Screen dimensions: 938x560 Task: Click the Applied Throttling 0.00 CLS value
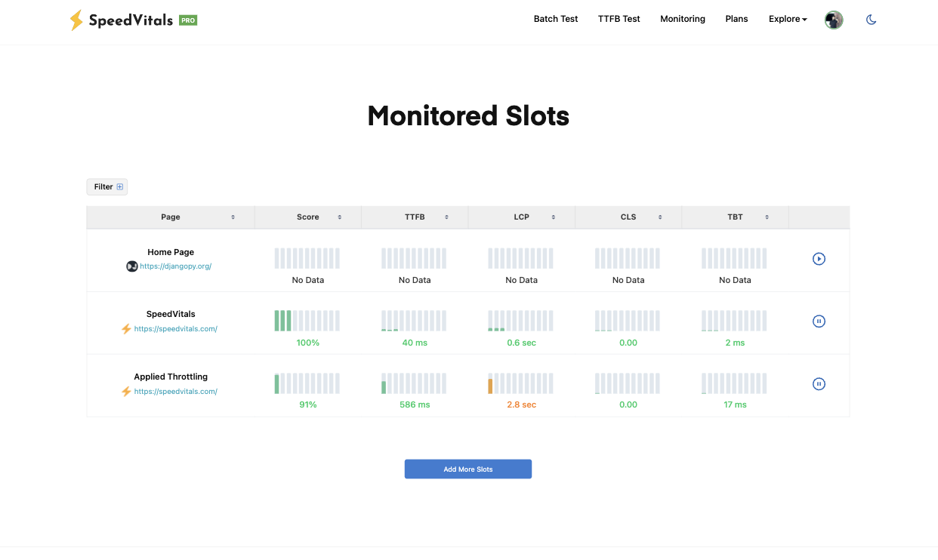[628, 405]
